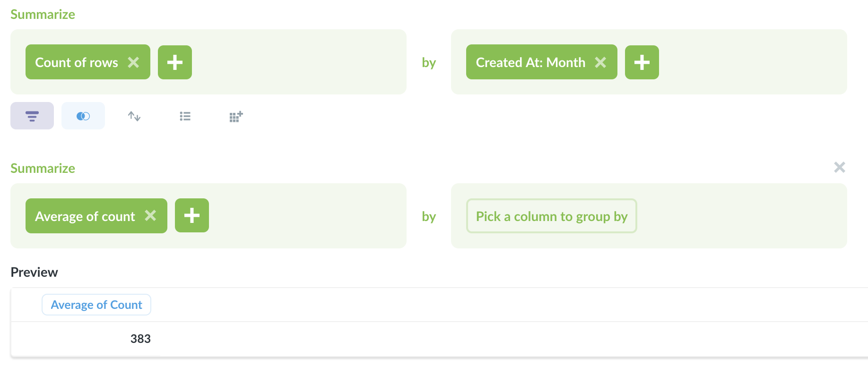Image resolution: width=868 pixels, height=375 pixels.
Task: Click the Join data icon
Action: click(x=83, y=116)
